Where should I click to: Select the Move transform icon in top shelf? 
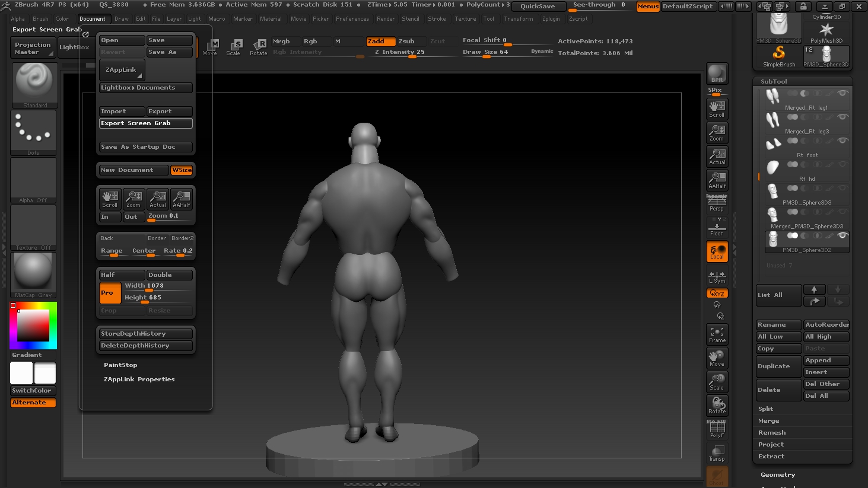(210, 47)
